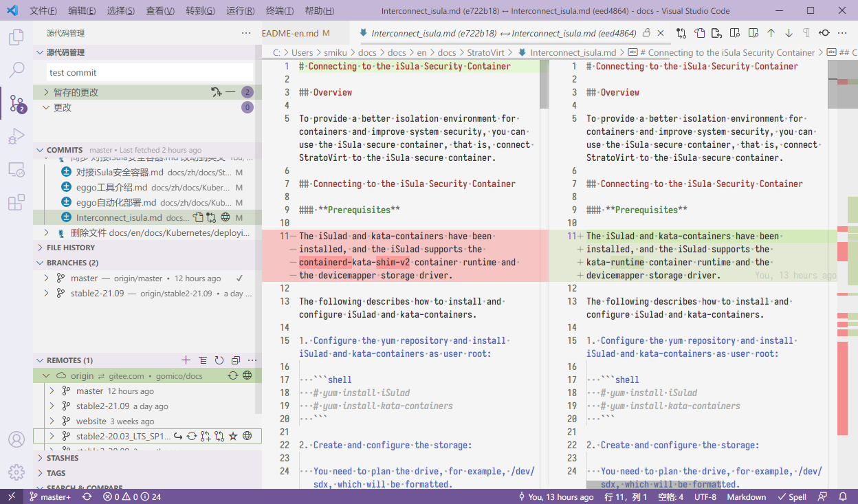Collapse the origin remote node
This screenshot has height=504, width=858.
tap(47, 376)
